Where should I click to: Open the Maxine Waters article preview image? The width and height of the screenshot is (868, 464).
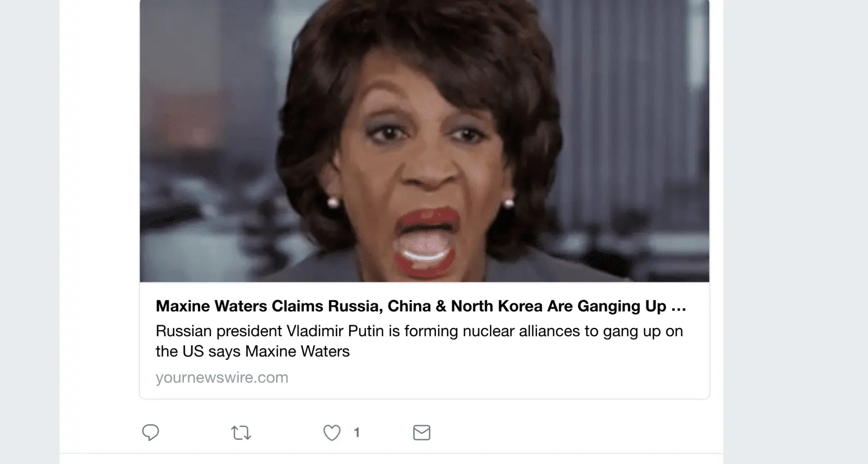pos(424,141)
